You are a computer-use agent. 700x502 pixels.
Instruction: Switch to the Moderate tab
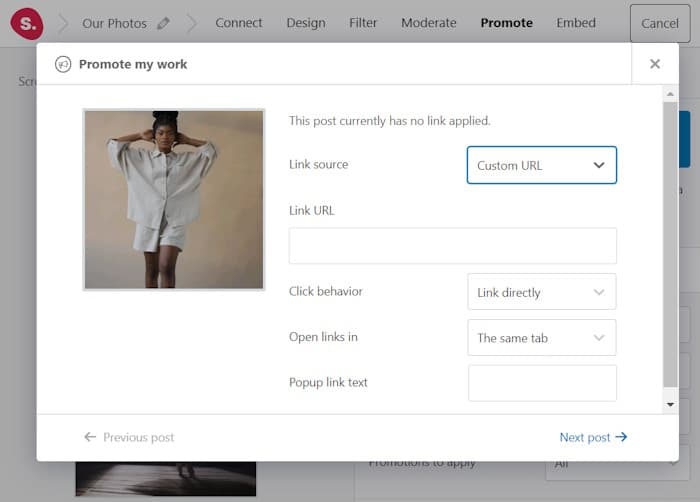point(428,23)
